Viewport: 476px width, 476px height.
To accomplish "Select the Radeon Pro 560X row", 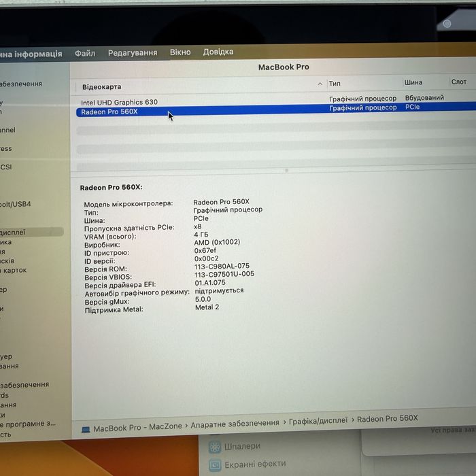I will pos(275,109).
